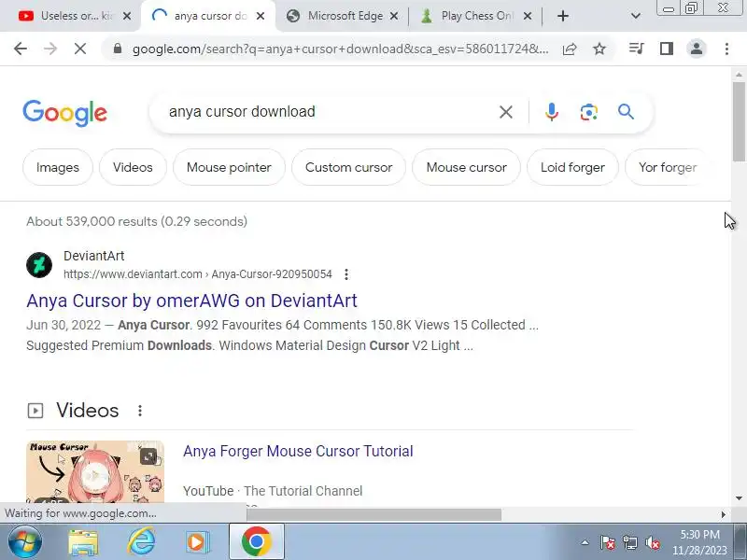Viewport: 747px width, 560px height.
Task: Select the anya cursor download tab
Action: click(x=208, y=16)
